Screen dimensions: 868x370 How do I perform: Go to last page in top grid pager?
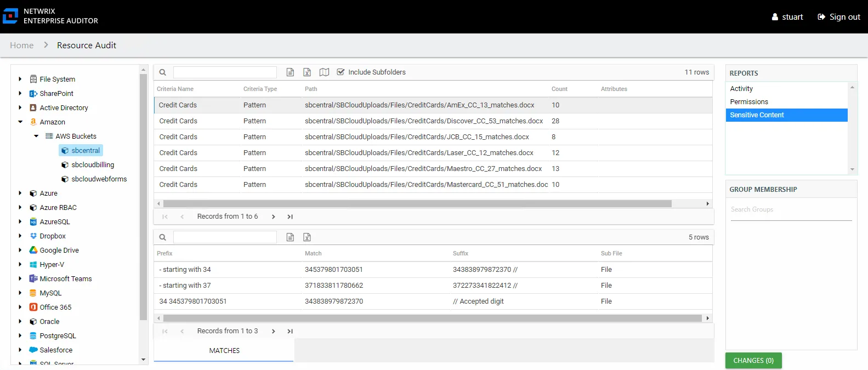[x=290, y=217]
